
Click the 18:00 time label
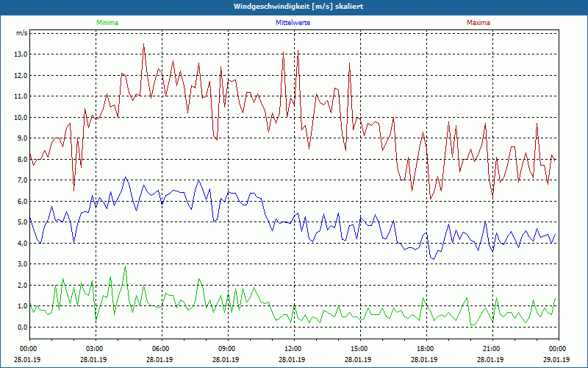(426, 349)
